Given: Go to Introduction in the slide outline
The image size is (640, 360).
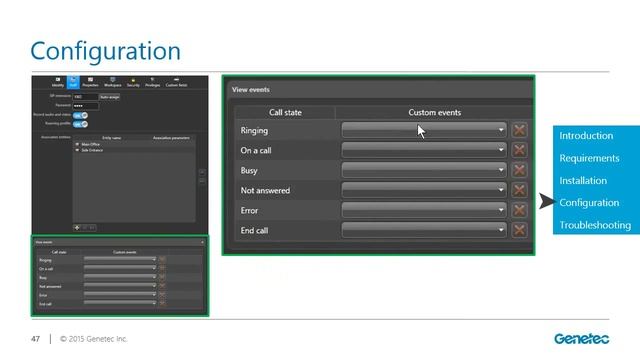Looking at the screenshot, I should [x=586, y=136].
